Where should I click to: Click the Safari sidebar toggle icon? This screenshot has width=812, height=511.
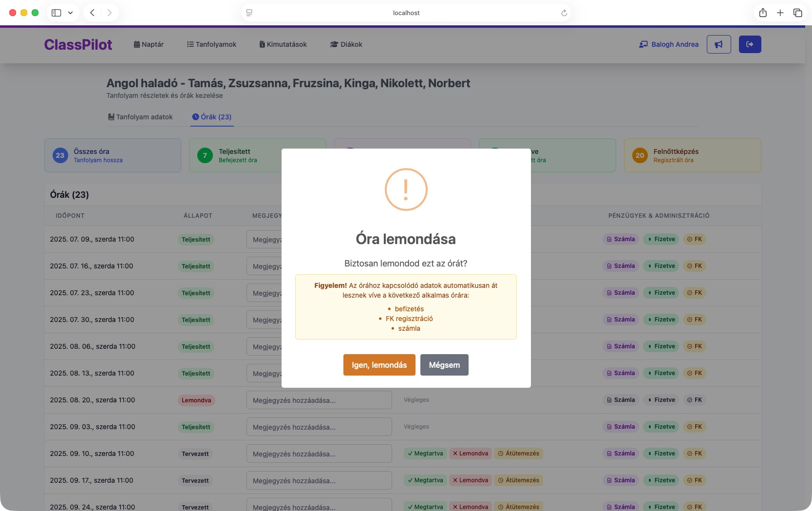[x=57, y=13]
